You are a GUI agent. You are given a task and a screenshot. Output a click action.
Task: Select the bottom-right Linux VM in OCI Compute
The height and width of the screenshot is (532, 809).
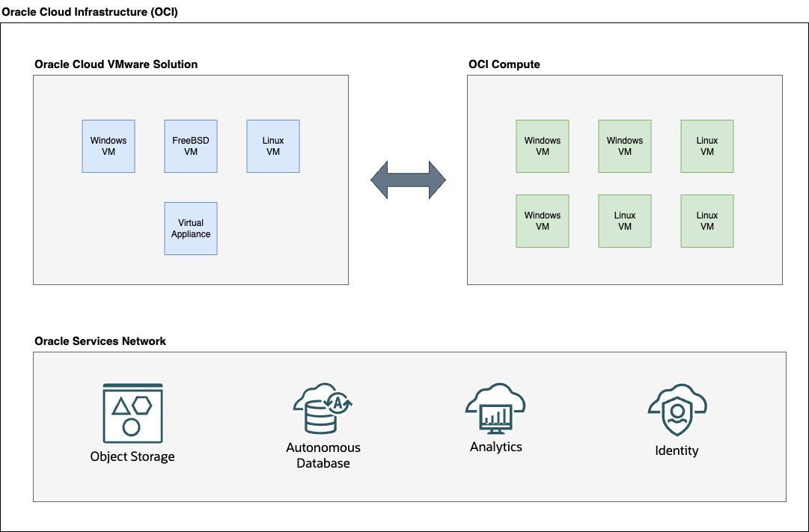[x=706, y=221]
